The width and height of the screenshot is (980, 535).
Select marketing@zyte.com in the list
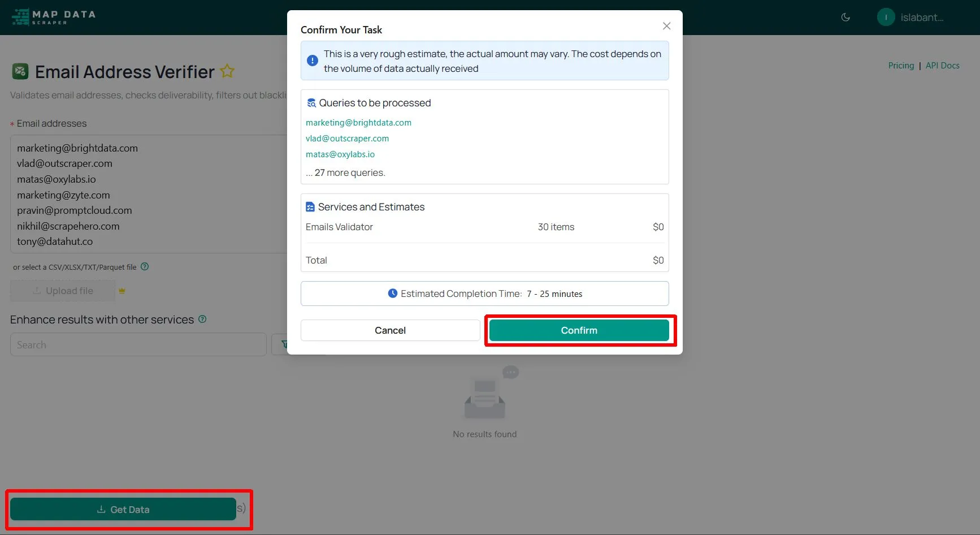pyautogui.click(x=63, y=195)
